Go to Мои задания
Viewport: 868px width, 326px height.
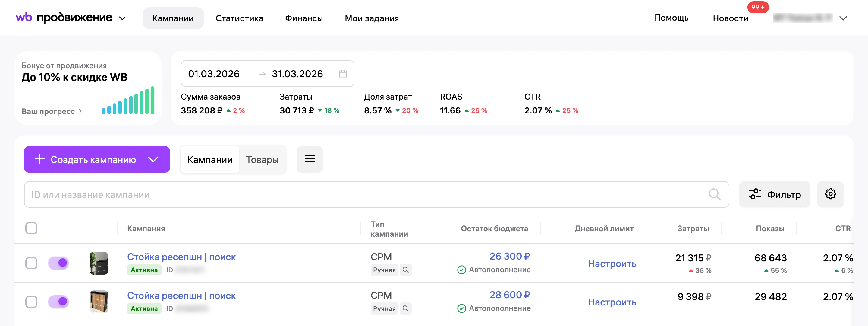[x=372, y=18]
